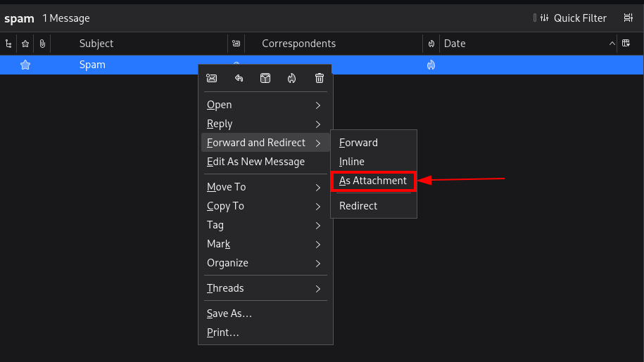
Task: Toggle the star on the Spam message
Action: [25, 65]
